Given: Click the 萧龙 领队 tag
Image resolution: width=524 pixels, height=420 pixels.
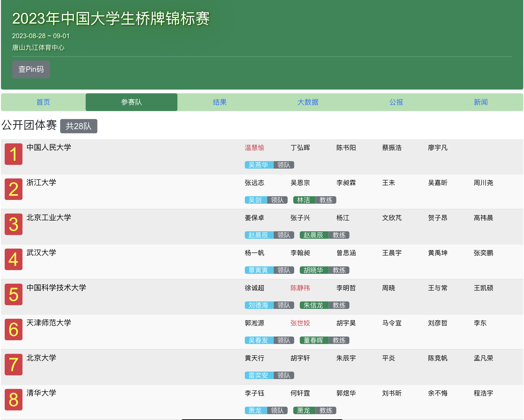Looking at the screenshot, I should coord(266,410).
